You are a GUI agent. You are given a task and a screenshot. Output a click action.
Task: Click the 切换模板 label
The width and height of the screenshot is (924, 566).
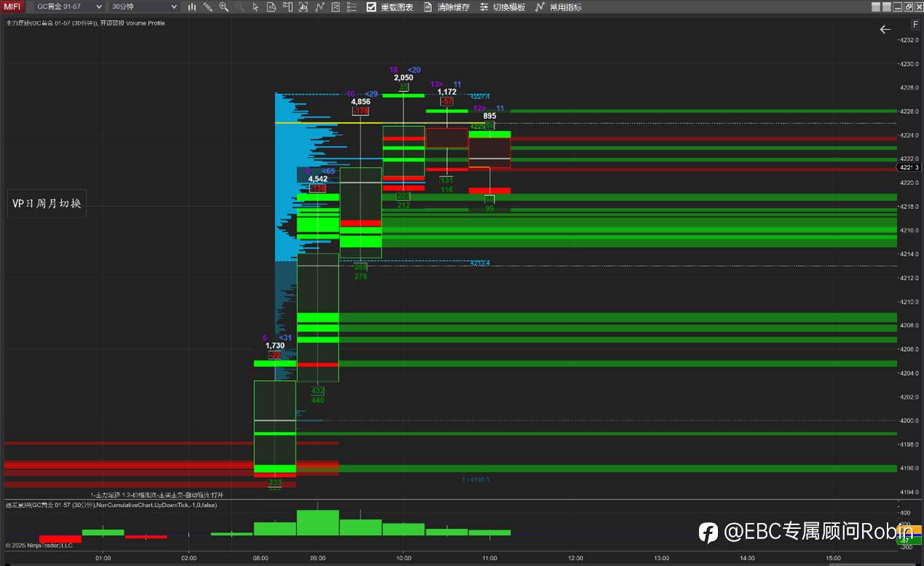point(509,7)
